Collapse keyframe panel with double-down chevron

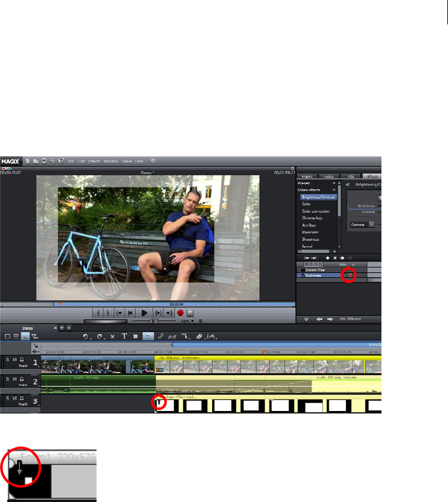point(306,319)
